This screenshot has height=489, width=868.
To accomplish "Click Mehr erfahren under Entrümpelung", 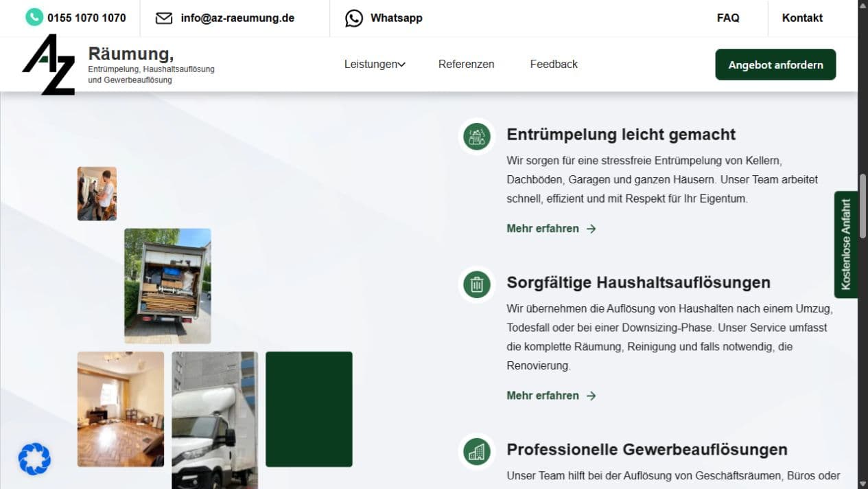I will [543, 229].
